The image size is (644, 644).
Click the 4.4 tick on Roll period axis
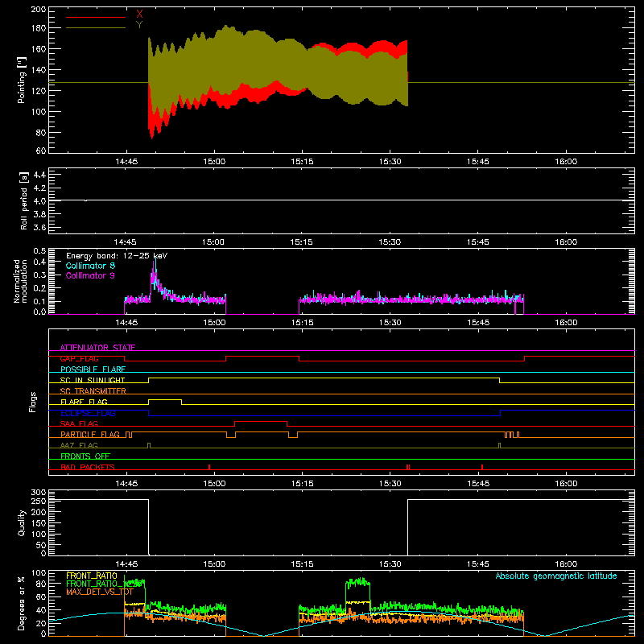pyautogui.click(x=39, y=175)
